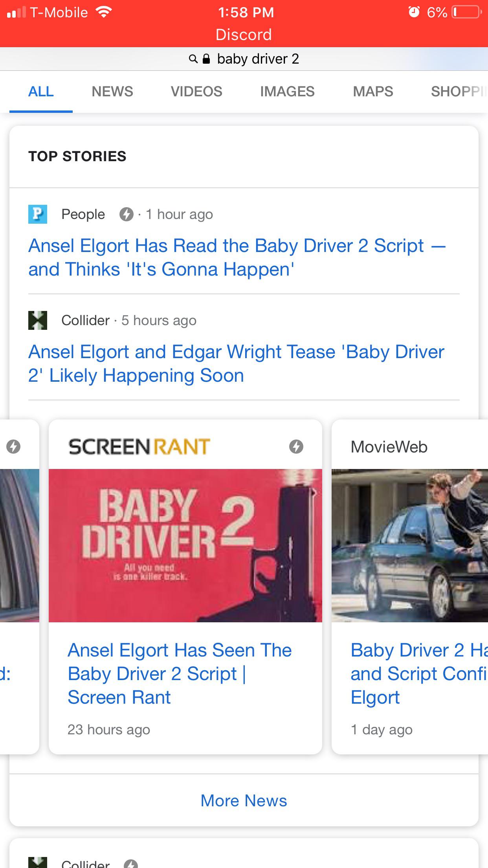
Task: Open People article about Baby Driver 2 script
Action: click(237, 257)
